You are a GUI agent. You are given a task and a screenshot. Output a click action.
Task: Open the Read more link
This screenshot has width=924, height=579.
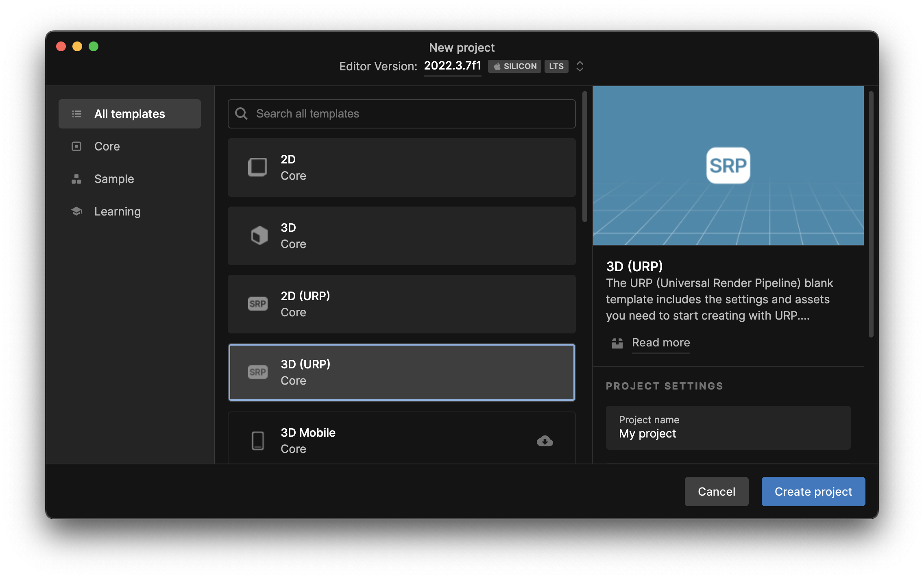click(x=661, y=343)
